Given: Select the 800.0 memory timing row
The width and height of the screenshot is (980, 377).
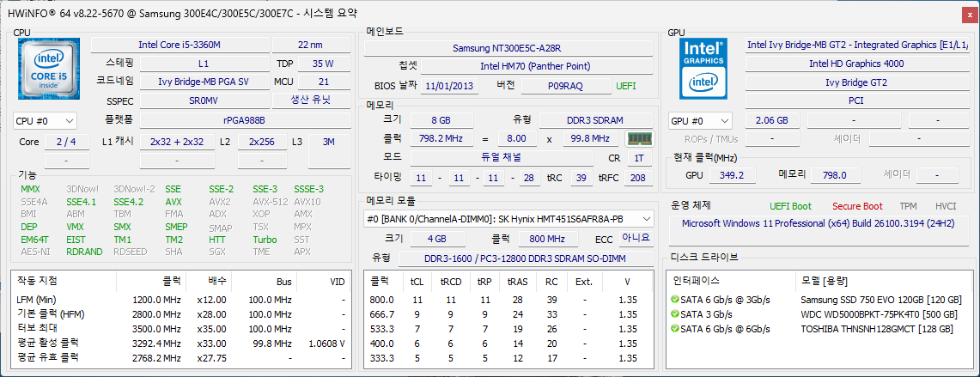Looking at the screenshot, I should click(x=508, y=299).
